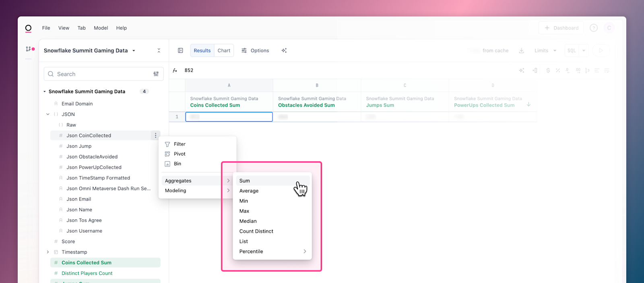Increase decimal places icon
Viewport: 644px width, 283px height.
(x=578, y=71)
